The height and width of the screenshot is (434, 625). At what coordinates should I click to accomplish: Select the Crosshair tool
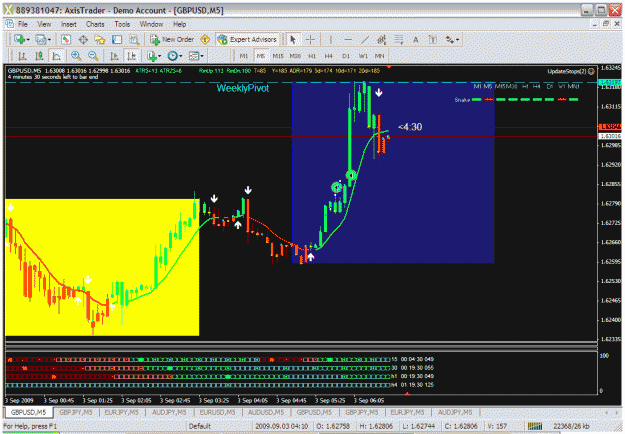click(311, 39)
